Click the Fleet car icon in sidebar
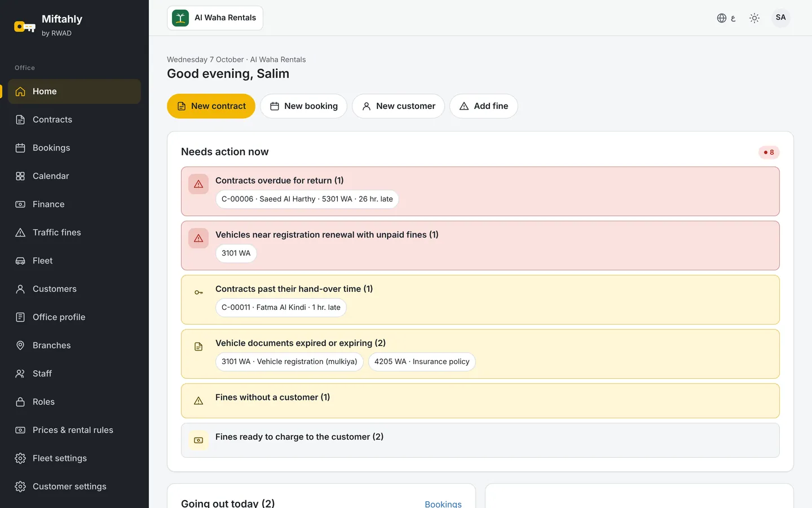812x508 pixels. [20, 261]
